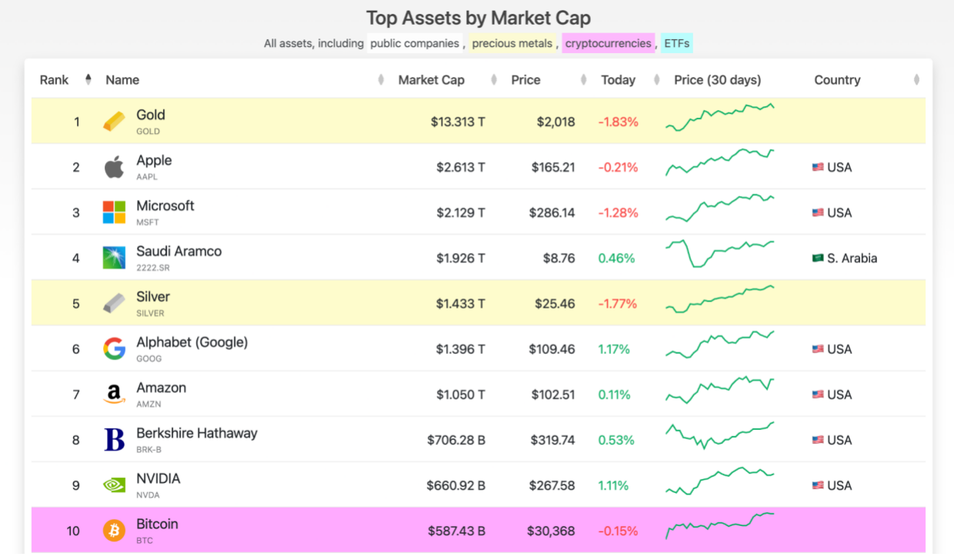Sort table using Name column arrows
The image size is (954, 560).
tap(381, 79)
